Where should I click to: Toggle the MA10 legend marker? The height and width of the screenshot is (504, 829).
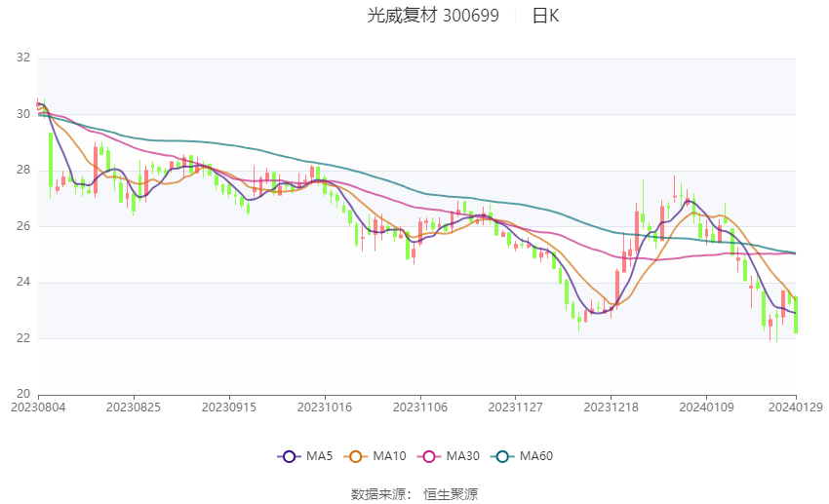point(355,456)
